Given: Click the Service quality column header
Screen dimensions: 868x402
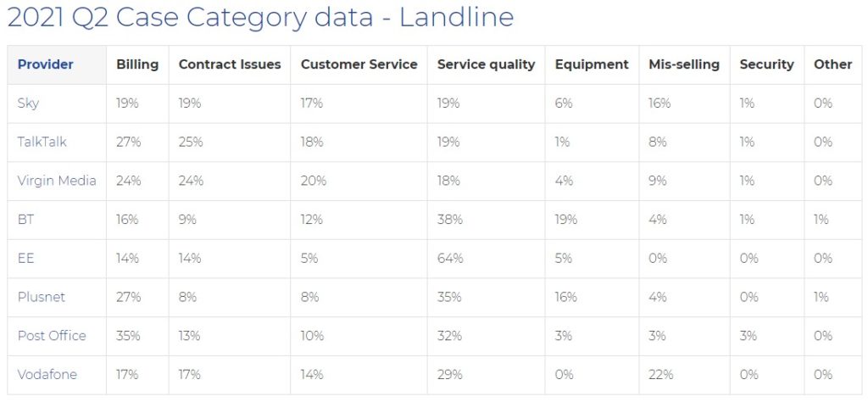Looking at the screenshot, I should coord(486,64).
